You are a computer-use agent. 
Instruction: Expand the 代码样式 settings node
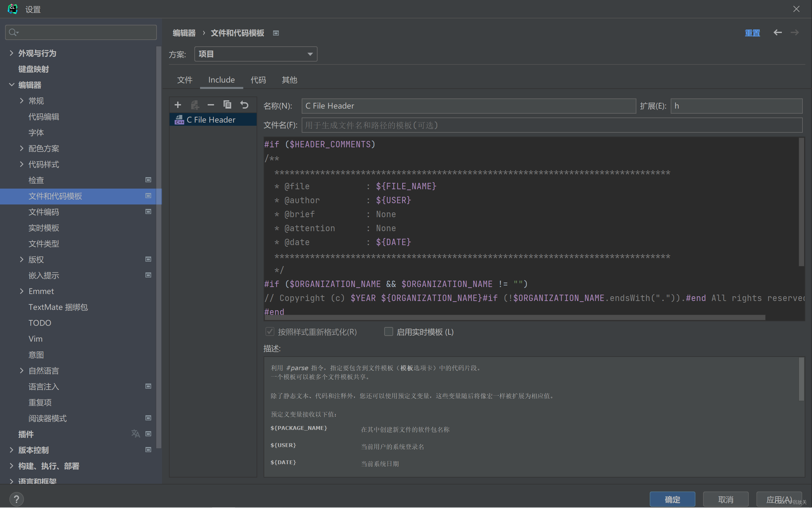click(22, 164)
